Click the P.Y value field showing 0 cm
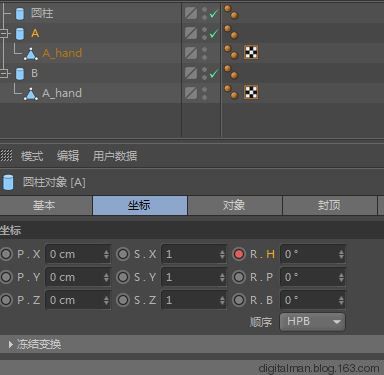384x375 pixels. [x=78, y=277]
